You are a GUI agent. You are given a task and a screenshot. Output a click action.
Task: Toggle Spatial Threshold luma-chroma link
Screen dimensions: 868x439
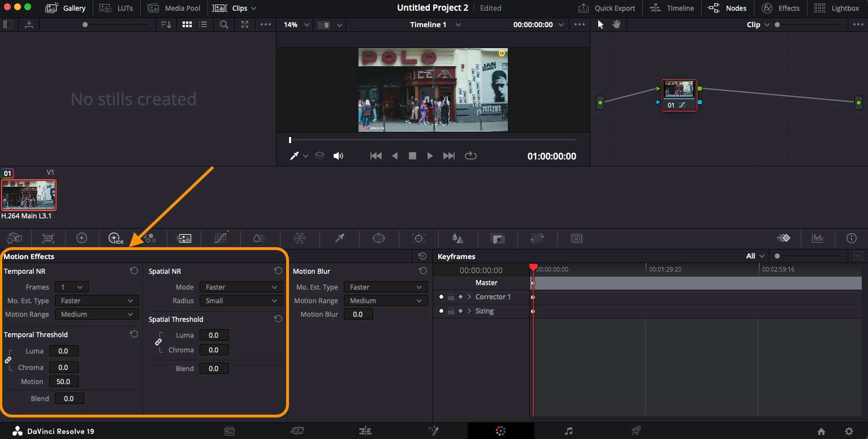pyautogui.click(x=158, y=342)
